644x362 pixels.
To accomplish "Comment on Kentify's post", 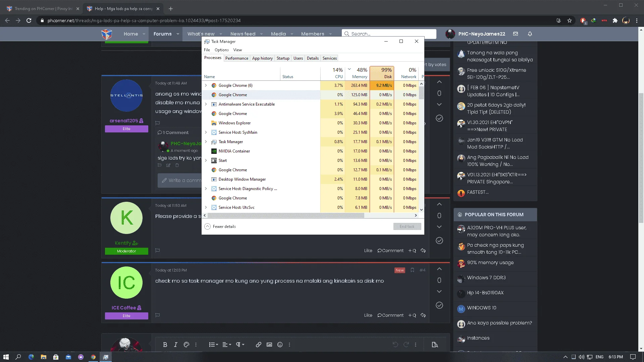I will [390, 251].
